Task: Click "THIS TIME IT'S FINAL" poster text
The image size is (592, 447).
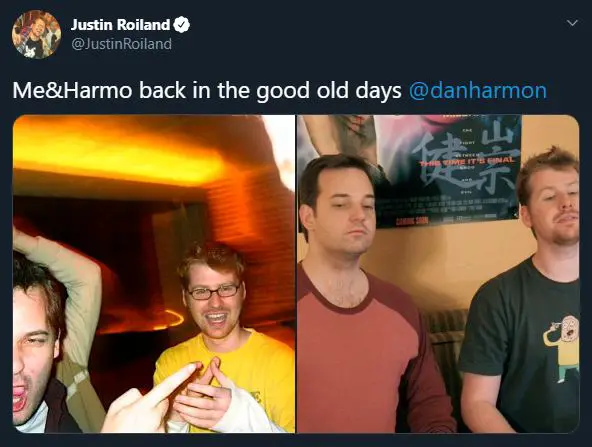Action: coord(467,161)
